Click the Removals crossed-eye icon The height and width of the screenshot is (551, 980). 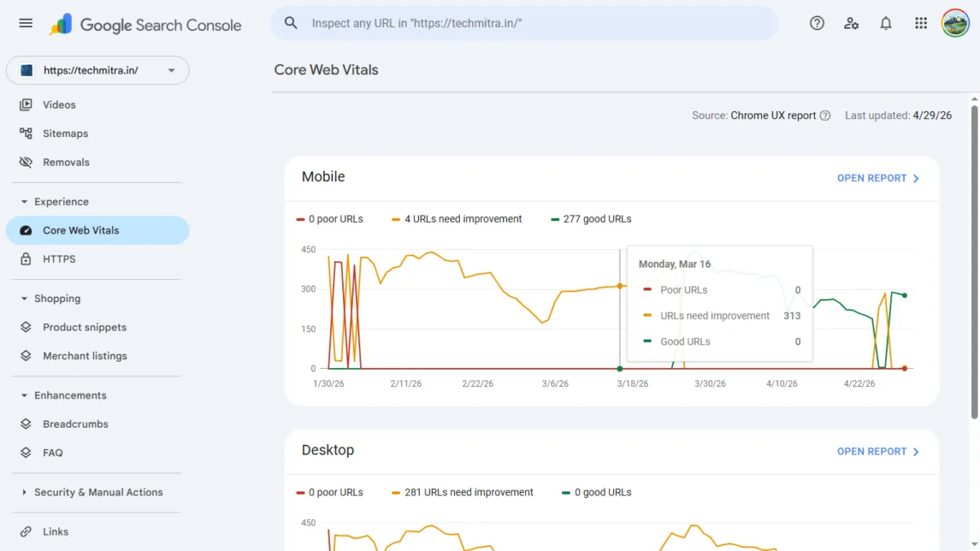point(26,162)
